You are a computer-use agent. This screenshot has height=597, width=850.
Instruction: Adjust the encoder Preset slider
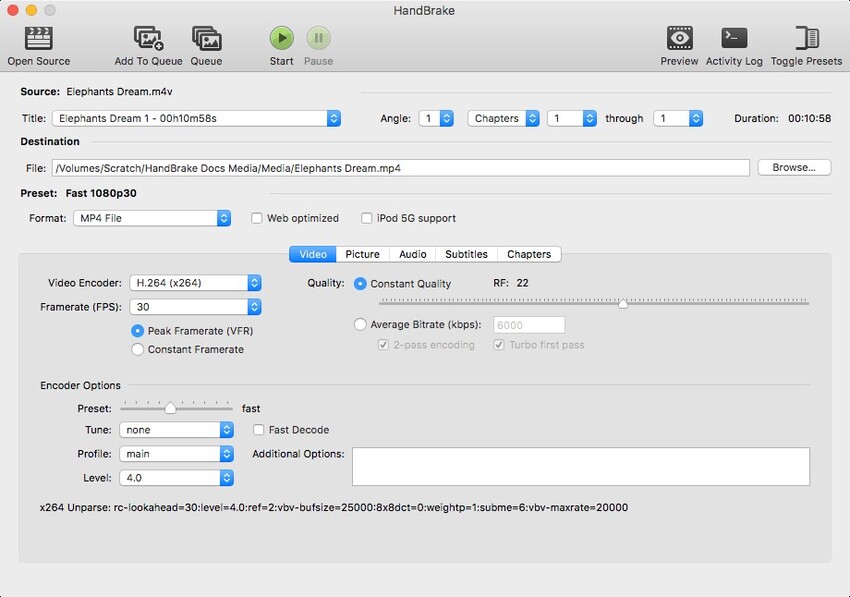click(x=170, y=407)
